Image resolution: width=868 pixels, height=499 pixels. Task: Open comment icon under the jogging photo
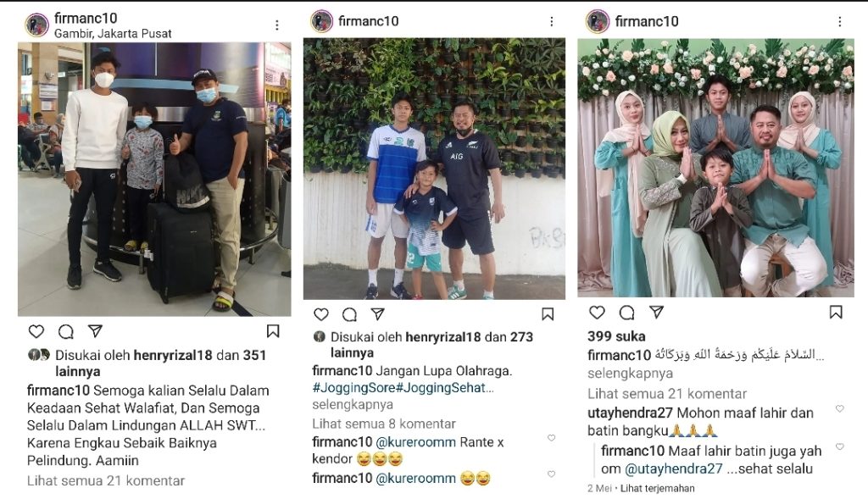coord(349,314)
